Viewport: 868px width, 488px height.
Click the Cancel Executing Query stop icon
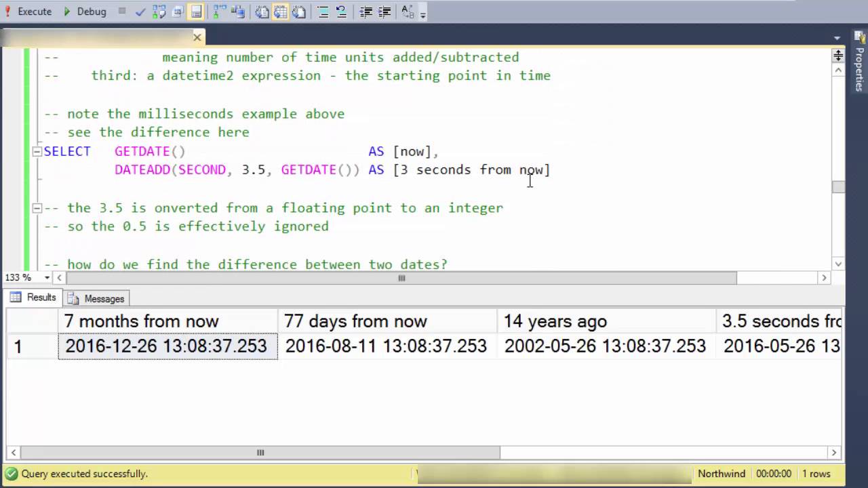click(122, 12)
